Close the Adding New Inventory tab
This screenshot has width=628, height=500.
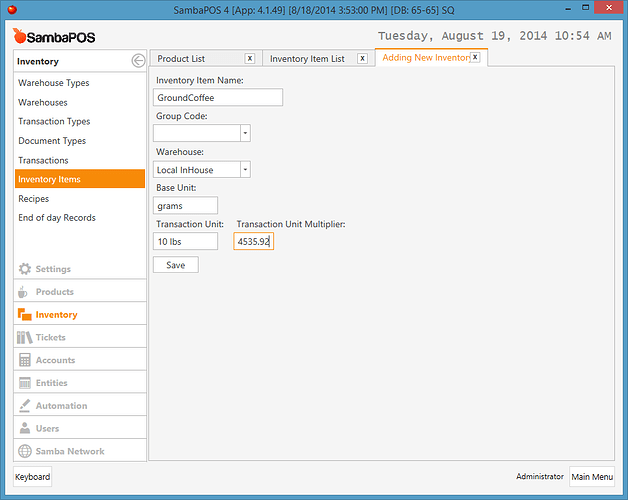coord(475,57)
